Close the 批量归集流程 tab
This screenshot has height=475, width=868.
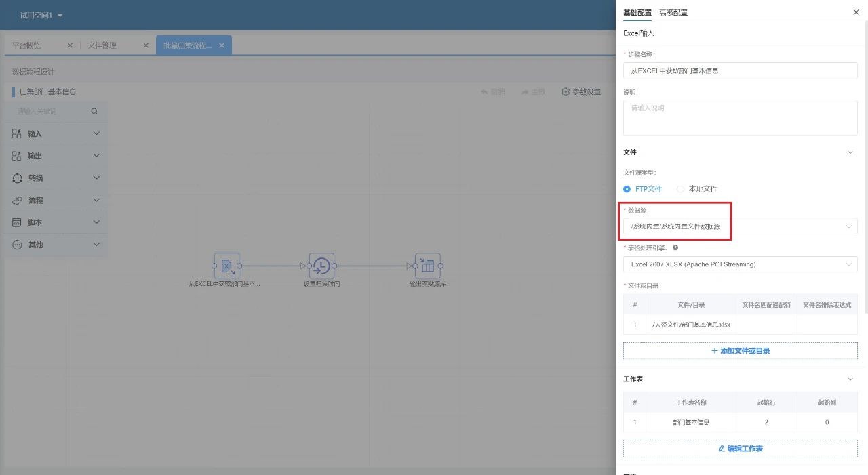click(222, 45)
